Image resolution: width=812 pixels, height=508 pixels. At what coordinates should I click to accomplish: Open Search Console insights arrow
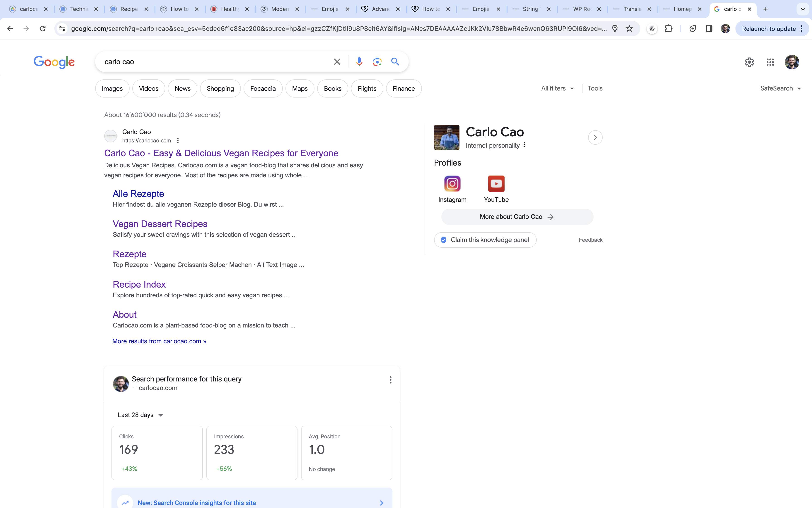382,503
